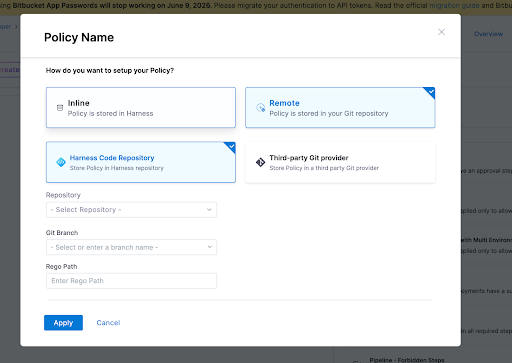This screenshot has height=363, width=512.
Task: Click the Third-party Git provider icon
Action: tap(260, 162)
